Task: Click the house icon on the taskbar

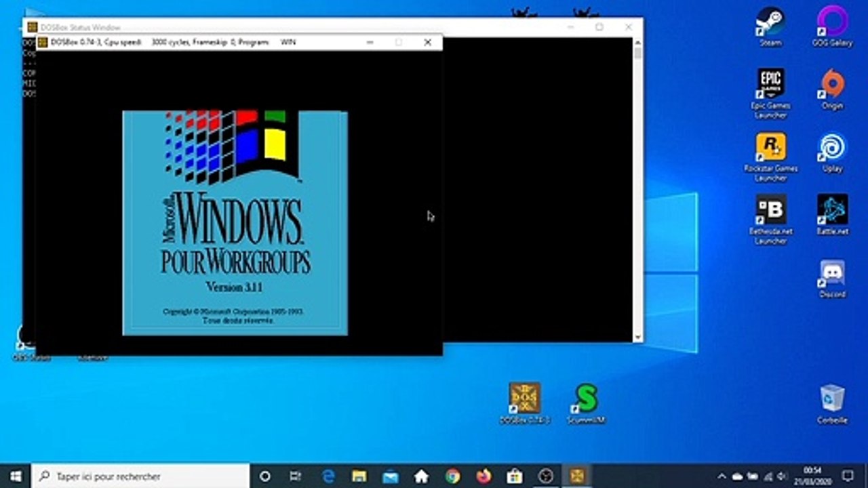Action: pyautogui.click(x=421, y=476)
